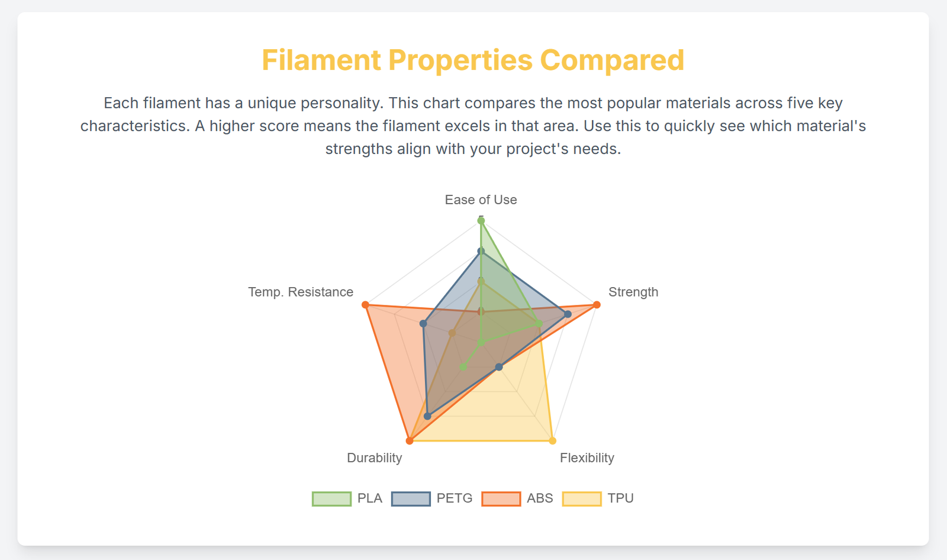This screenshot has width=947, height=560.
Task: Hide ABS dataset via its legend label
Action: point(539,498)
